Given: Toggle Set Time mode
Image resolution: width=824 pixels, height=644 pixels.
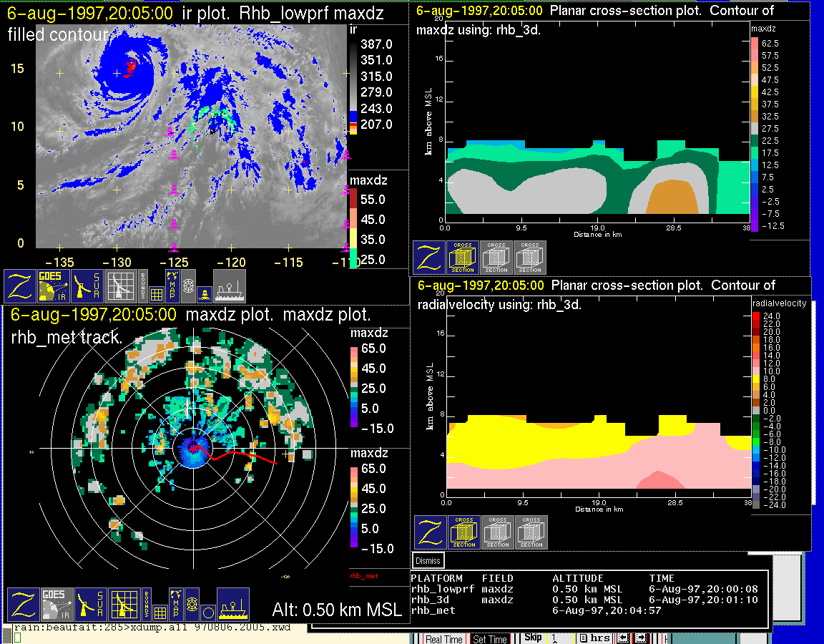Looking at the screenshot, I should [x=490, y=639].
